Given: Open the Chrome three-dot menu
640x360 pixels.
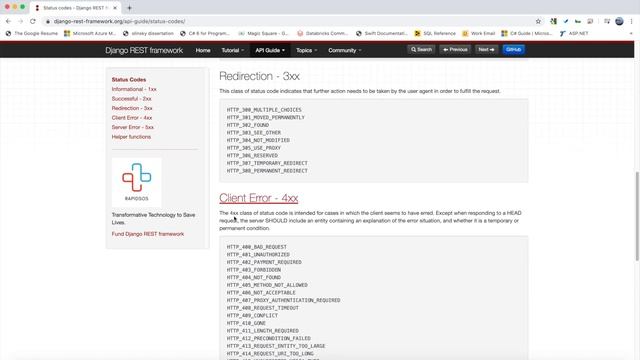Looking at the screenshot, I should [x=631, y=21].
